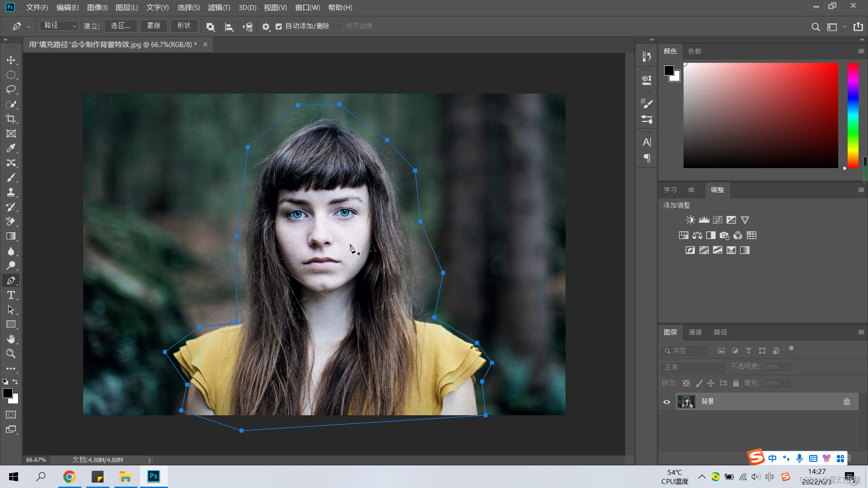868x488 pixels.
Task: Toggle Quick Mask mode icon
Action: click(x=11, y=415)
